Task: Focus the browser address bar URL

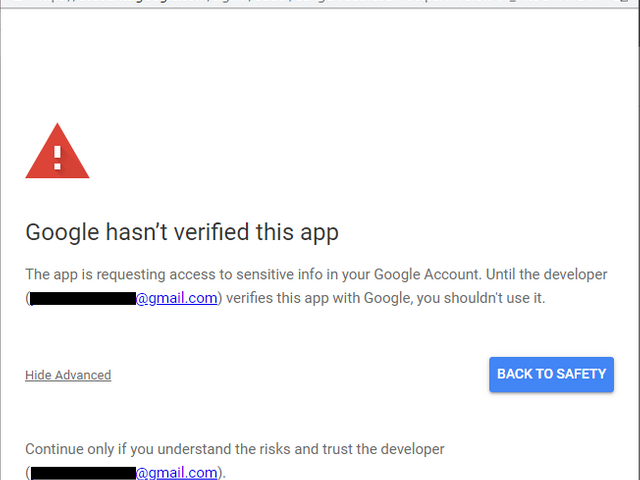Action: coord(300,4)
